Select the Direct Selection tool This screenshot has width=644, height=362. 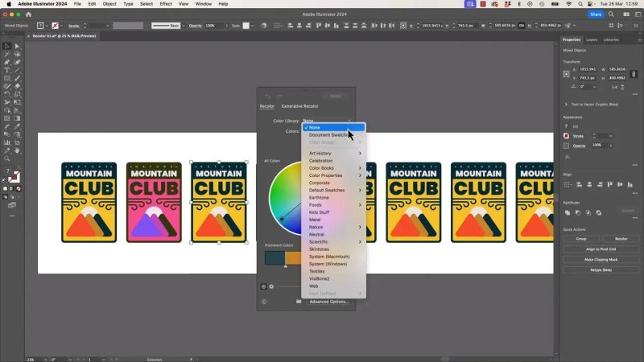17,46
